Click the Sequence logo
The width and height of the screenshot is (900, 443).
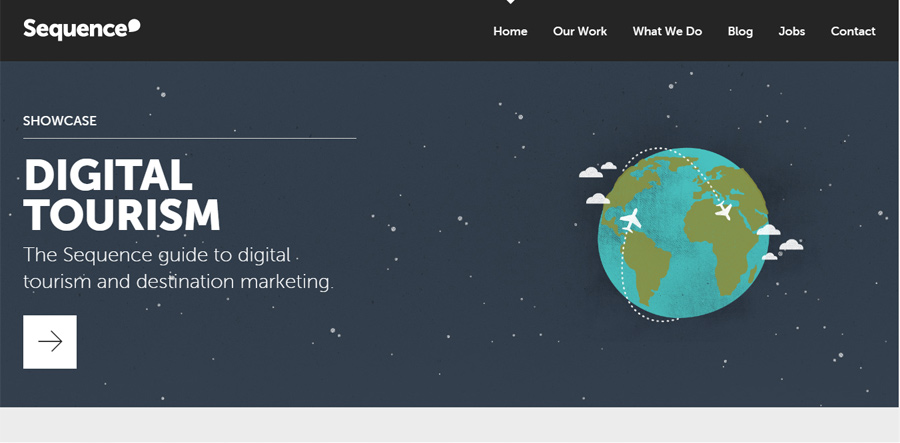(x=82, y=29)
